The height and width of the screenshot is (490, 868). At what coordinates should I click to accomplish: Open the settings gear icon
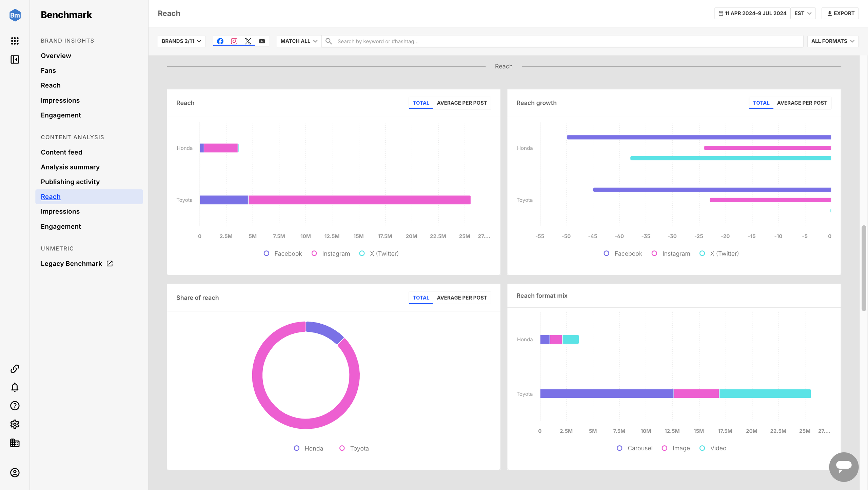click(x=15, y=424)
